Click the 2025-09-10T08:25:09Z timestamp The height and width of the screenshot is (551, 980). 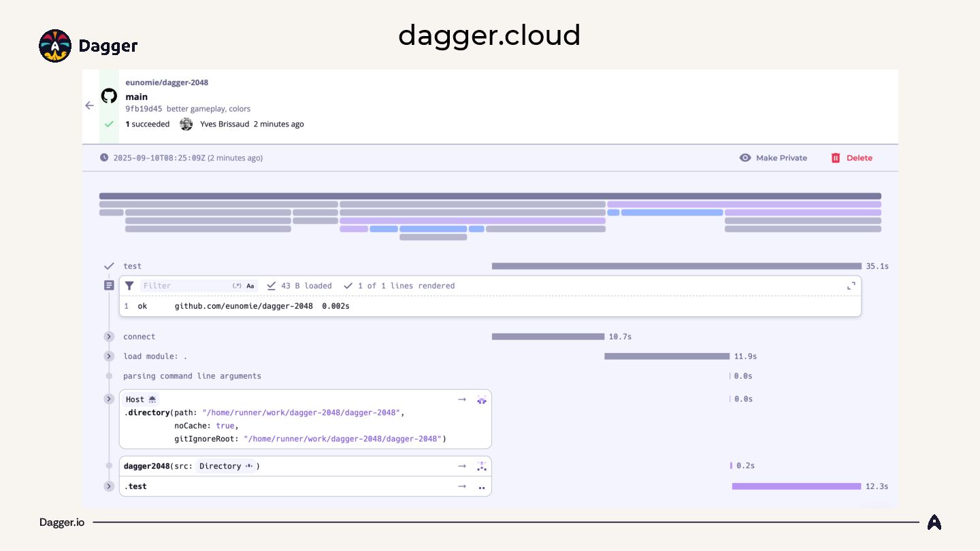tap(159, 158)
